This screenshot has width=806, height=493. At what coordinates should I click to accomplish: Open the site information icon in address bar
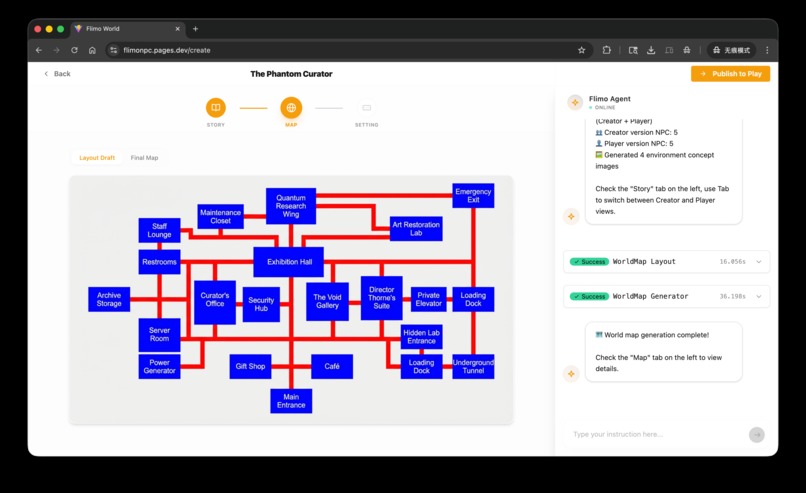point(114,50)
